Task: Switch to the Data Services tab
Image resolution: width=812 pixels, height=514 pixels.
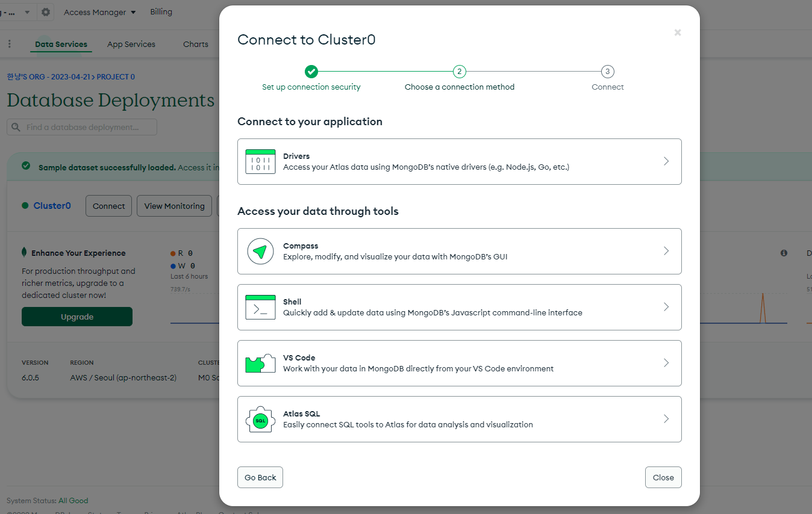Action: pyautogui.click(x=61, y=44)
